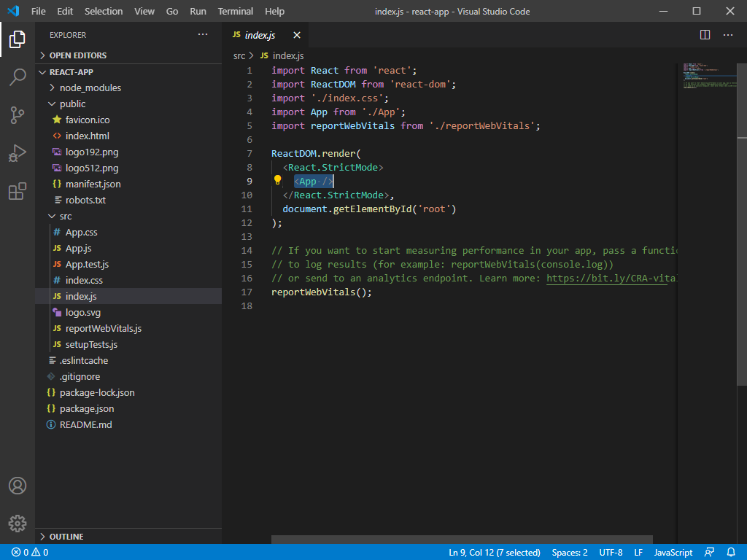This screenshot has width=747, height=560.
Task: Click the Visual Studio Code logo icon
Action: 13,11
